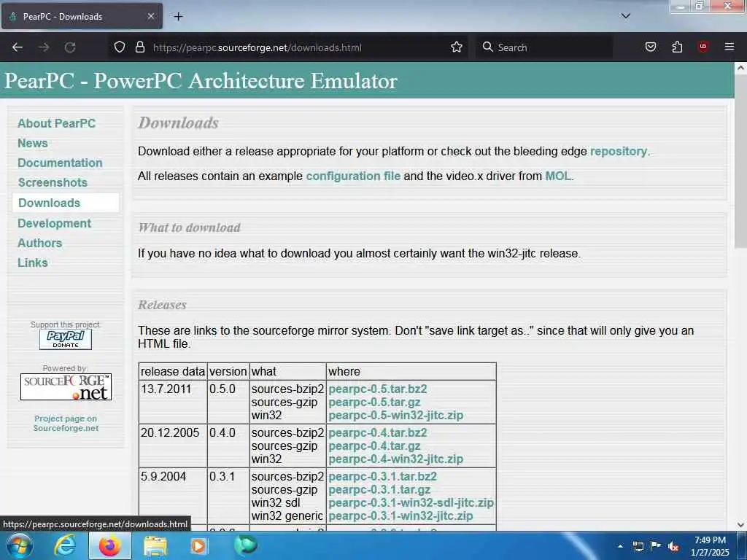Screen dimensions: 747x560
Task: Open the uBlock Origin extension icon
Action: pos(703,47)
